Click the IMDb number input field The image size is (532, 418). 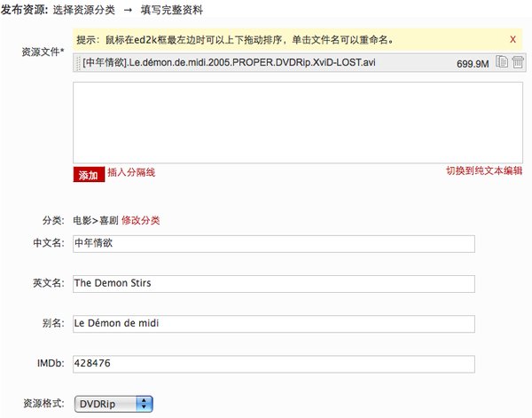point(274,364)
